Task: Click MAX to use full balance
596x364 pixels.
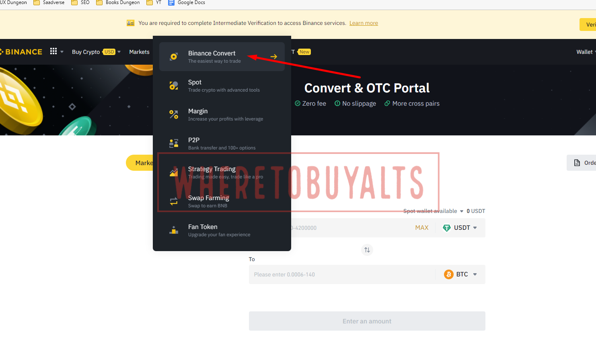Action: [x=422, y=228]
